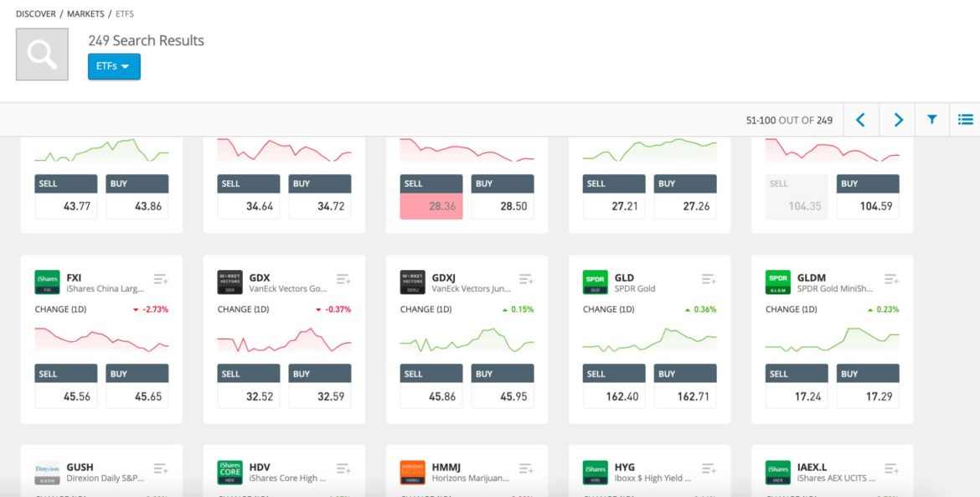Click the GDX price chart
Viewport: 980px width, 497px height.
coord(284,339)
